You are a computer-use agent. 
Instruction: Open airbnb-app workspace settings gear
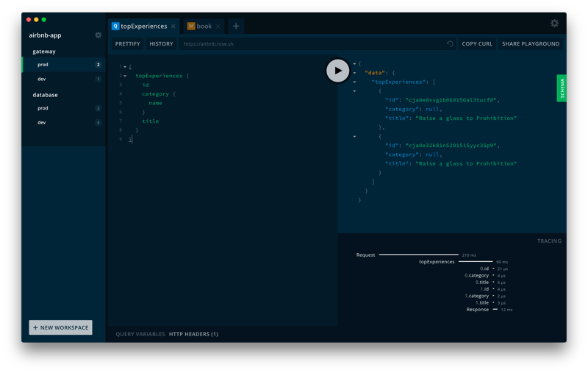[x=98, y=35]
